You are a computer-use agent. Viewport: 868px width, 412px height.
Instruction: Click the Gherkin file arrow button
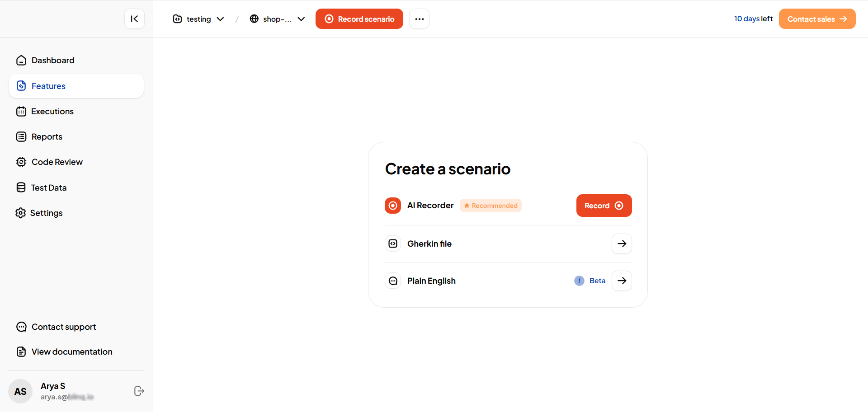pyautogui.click(x=622, y=244)
